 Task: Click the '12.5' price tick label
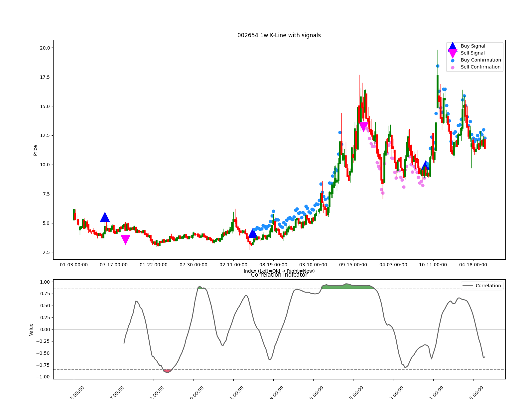45,136
